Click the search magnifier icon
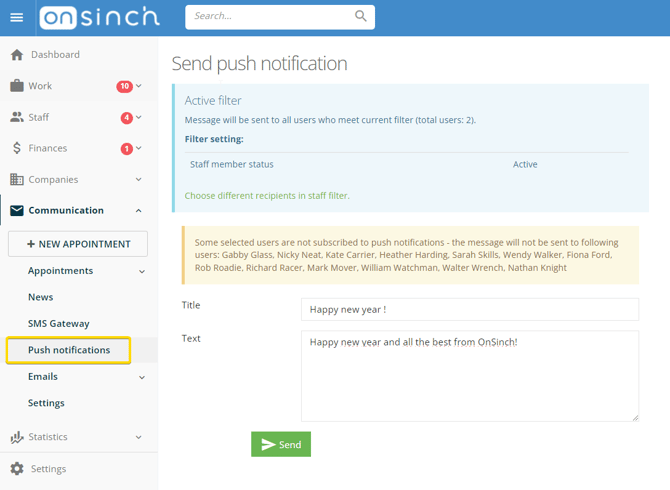Screen dimensions: 670x490 [x=361, y=16]
